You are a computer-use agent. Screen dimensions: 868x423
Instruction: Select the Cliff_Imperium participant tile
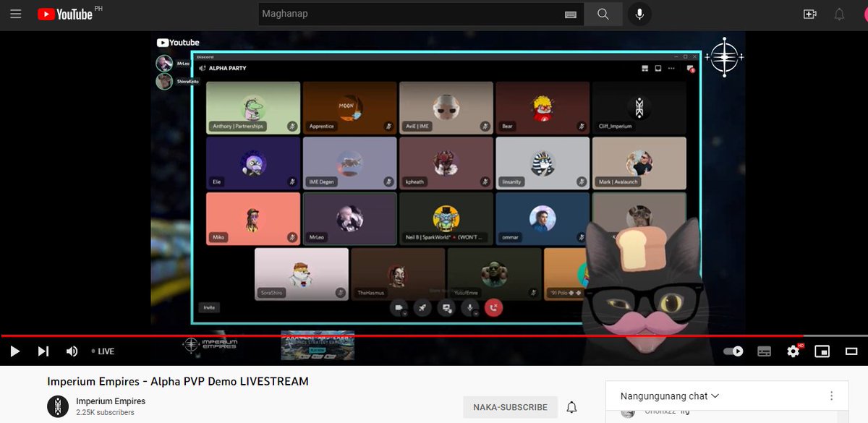coord(639,108)
